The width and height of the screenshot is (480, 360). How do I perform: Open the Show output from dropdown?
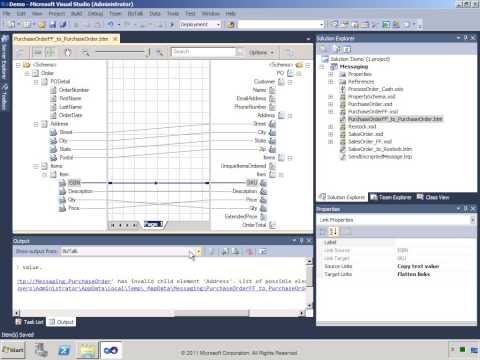click(198, 251)
